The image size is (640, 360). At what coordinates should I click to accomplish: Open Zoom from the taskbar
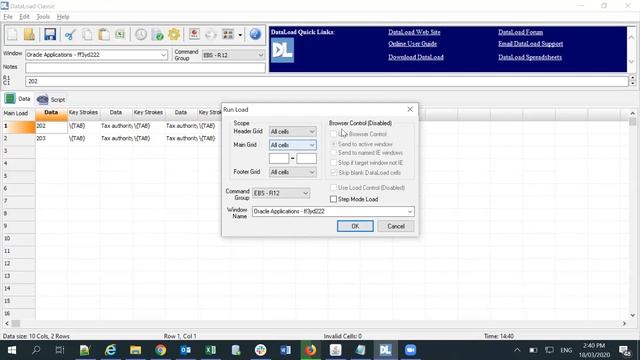pos(410,350)
